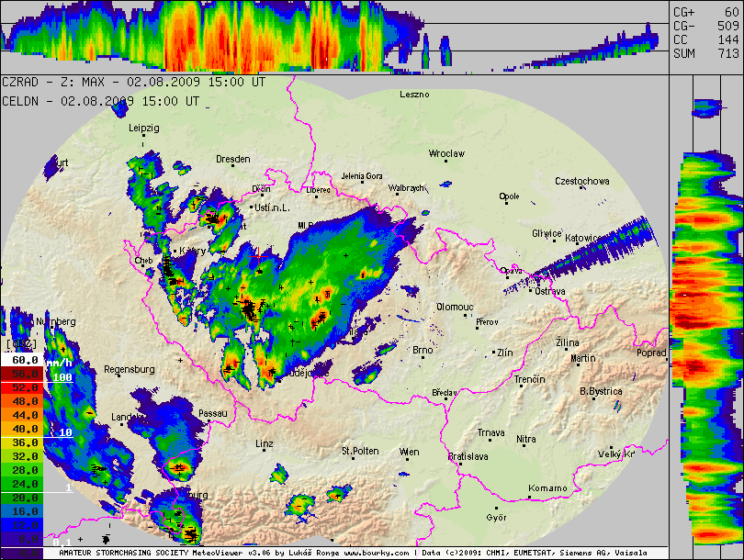Click the Ústí n.L. city label
744x560 pixels.
272,207
